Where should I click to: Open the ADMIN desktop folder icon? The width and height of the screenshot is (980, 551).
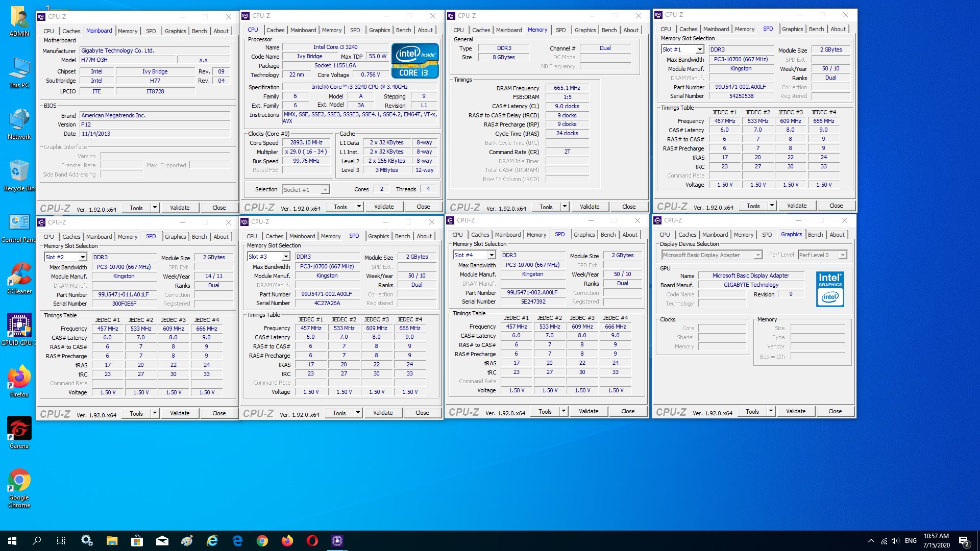tap(19, 21)
